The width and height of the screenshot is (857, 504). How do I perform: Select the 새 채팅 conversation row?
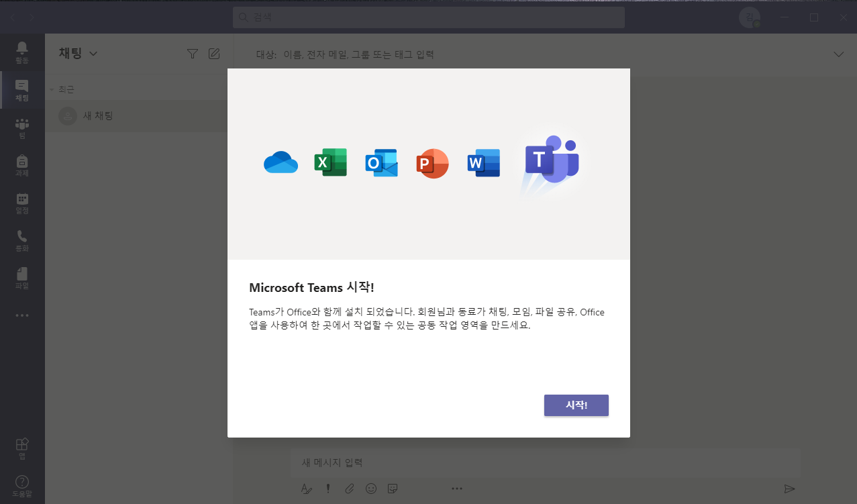(139, 116)
